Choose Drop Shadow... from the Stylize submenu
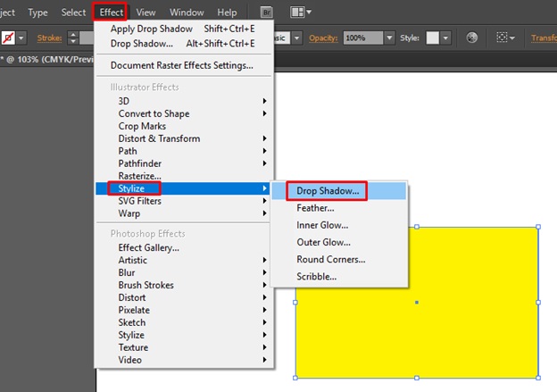Image resolution: width=557 pixels, height=392 pixels. [328, 191]
